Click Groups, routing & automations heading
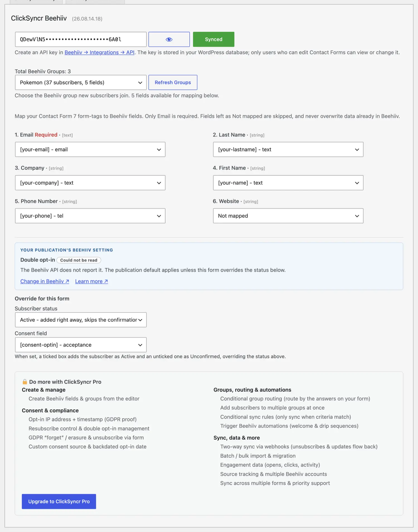Viewport: 418px width, 532px height. [x=252, y=390]
